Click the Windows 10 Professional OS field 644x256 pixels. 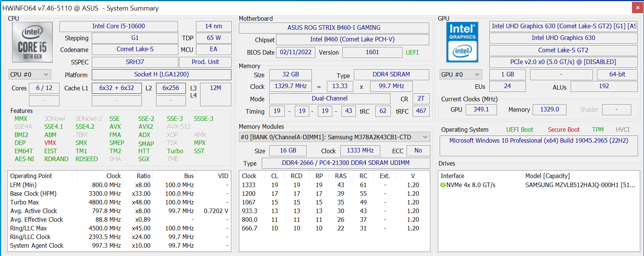(x=539, y=146)
